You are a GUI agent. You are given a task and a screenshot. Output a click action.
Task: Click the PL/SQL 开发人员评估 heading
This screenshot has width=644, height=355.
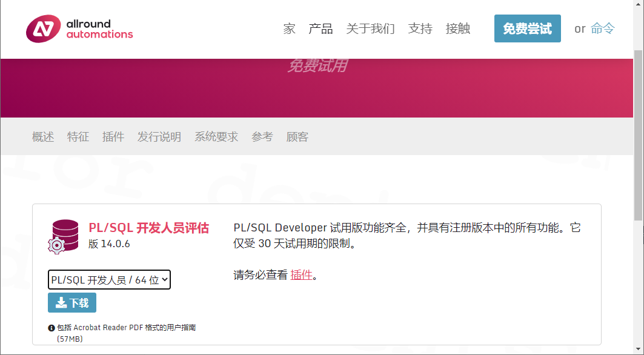148,228
